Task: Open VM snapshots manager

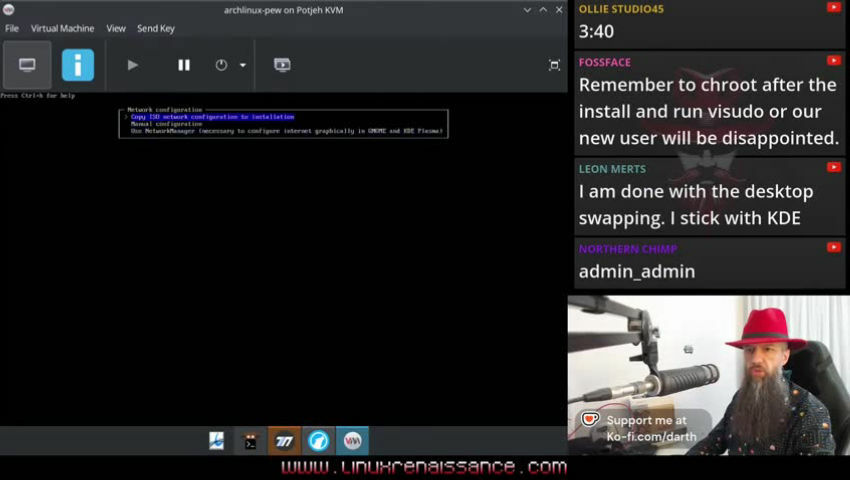Action: 282,65
